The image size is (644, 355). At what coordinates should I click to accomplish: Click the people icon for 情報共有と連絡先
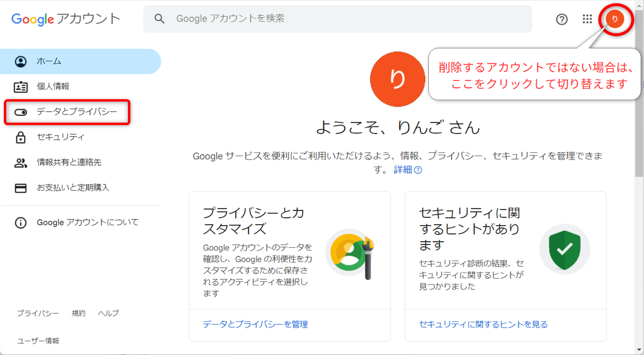(x=21, y=163)
